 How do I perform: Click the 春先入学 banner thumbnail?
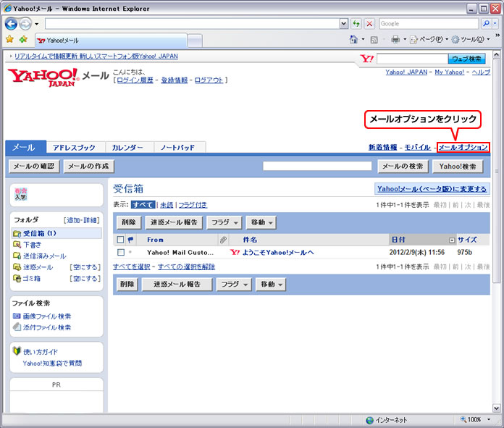[20, 194]
